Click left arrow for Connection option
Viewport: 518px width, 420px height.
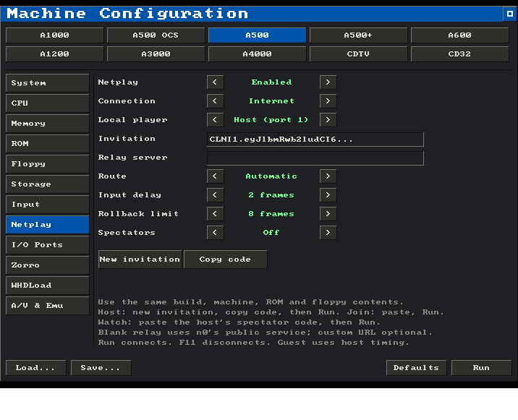215,101
